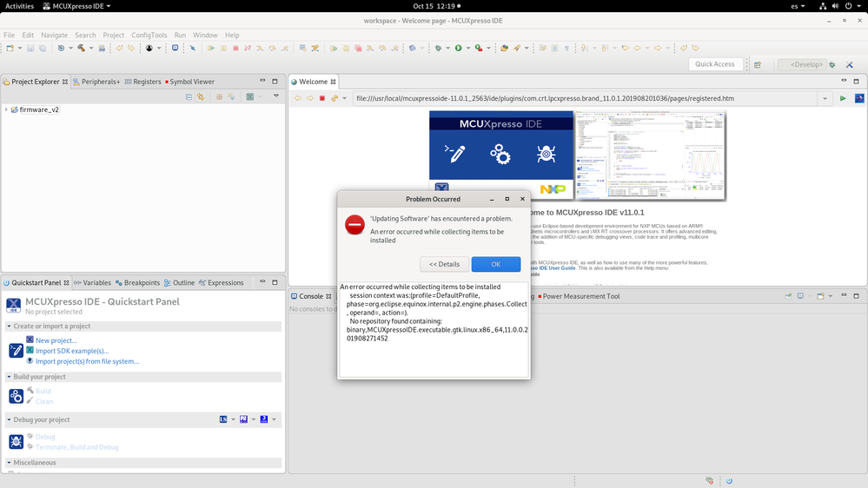Click the Quick Access search field
This screenshot has width=868, height=488.
click(x=715, y=64)
